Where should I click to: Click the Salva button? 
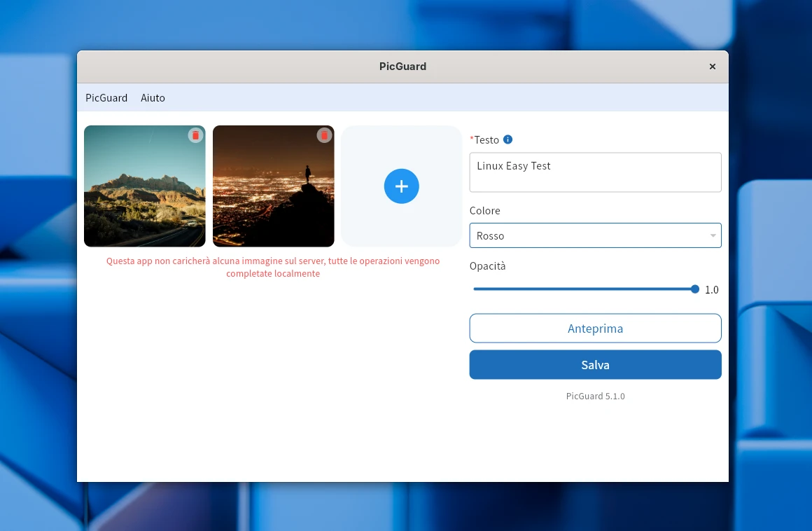tap(595, 365)
